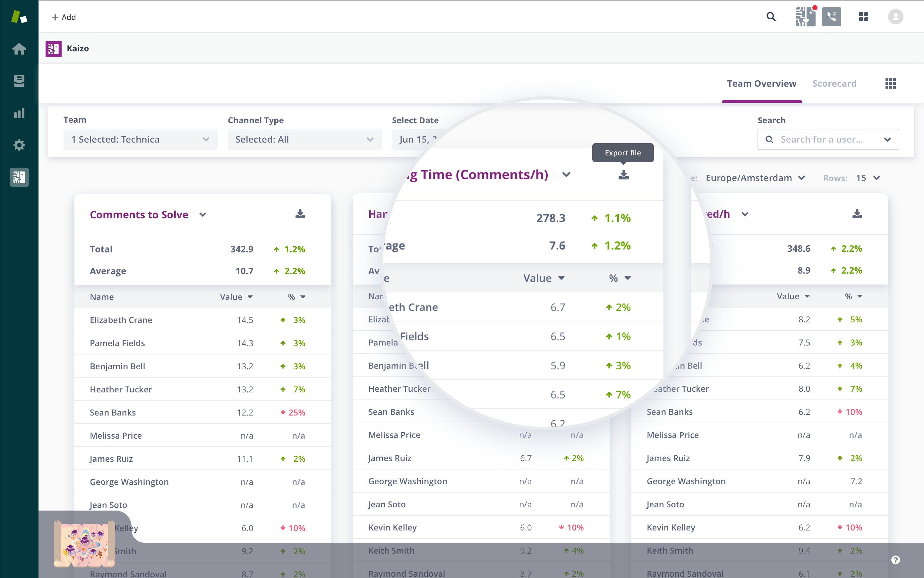Export the Handling Time (Comments/h) file
The image size is (924, 578).
(623, 175)
